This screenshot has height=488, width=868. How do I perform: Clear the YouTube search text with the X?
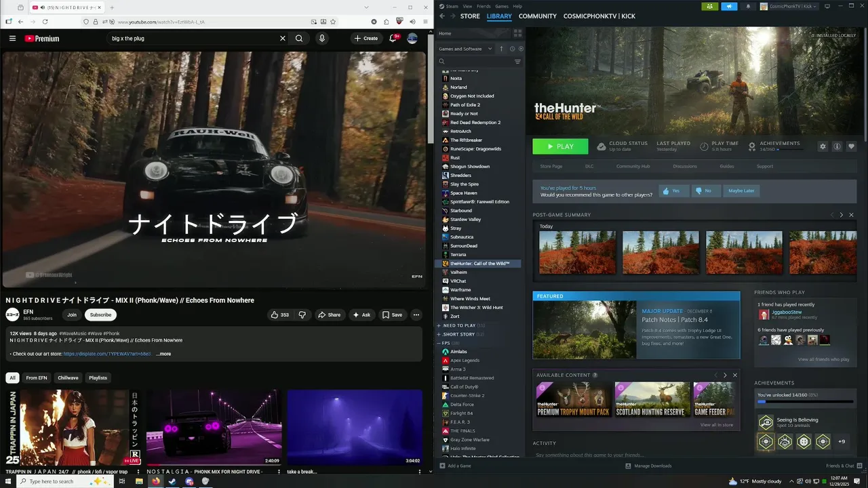[283, 39]
